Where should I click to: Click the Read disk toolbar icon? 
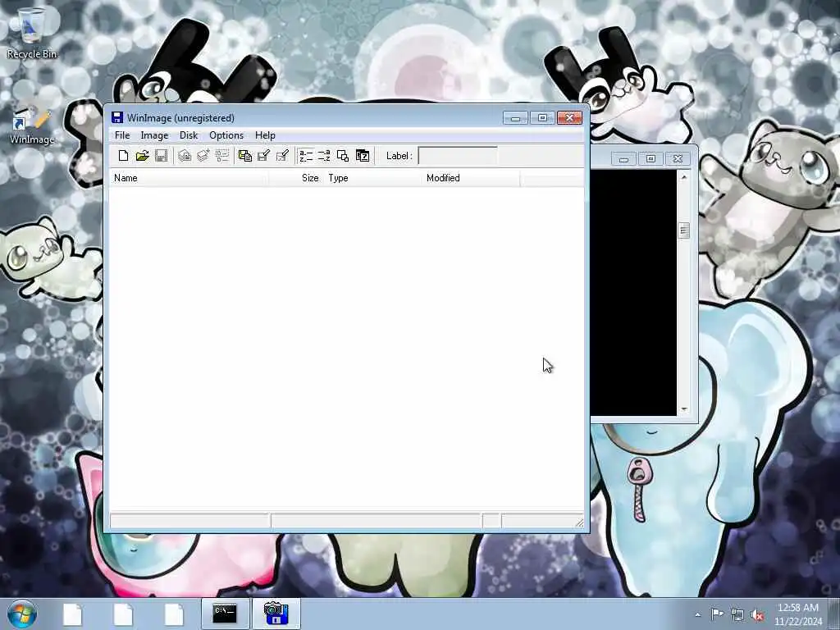coord(245,156)
